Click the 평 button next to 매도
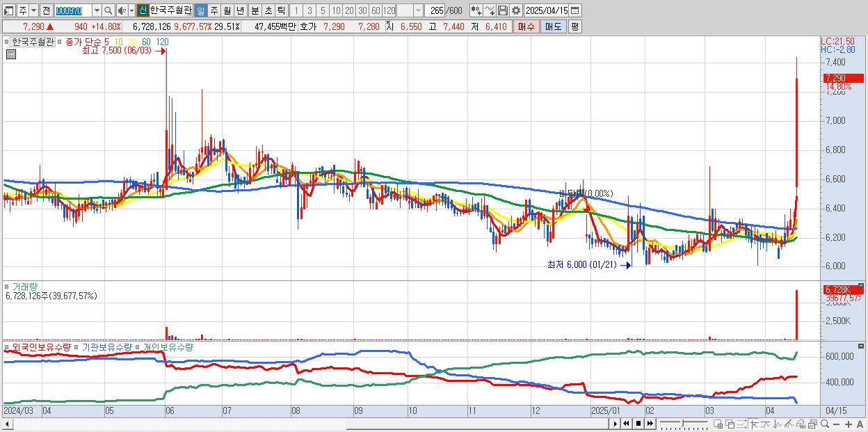868x432 pixels. [574, 26]
